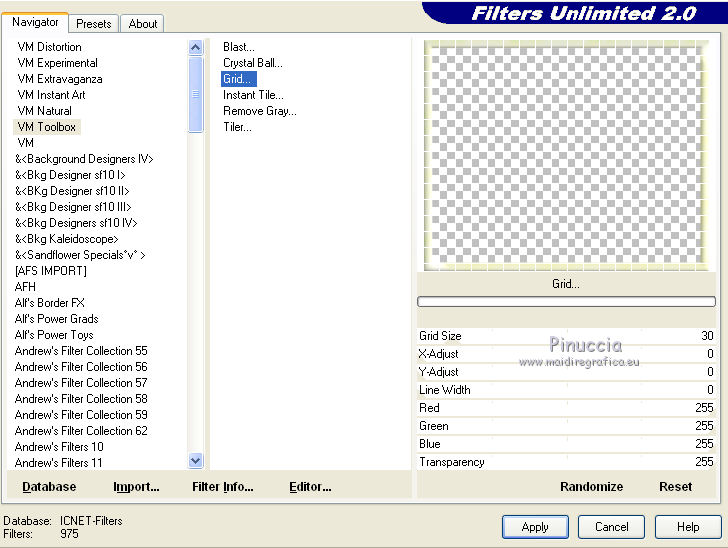This screenshot has height=548, width=728.
Task: Click the filter preview thumbnail
Action: pos(566,156)
